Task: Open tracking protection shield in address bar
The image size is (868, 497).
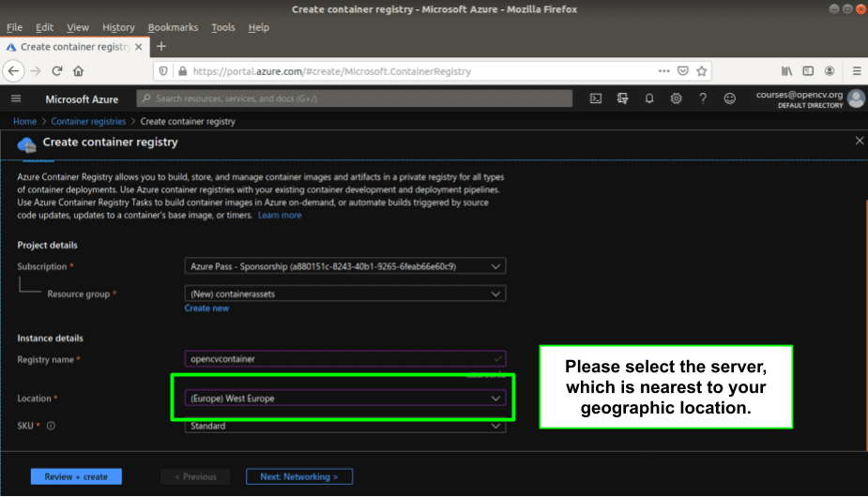Action: (163, 71)
